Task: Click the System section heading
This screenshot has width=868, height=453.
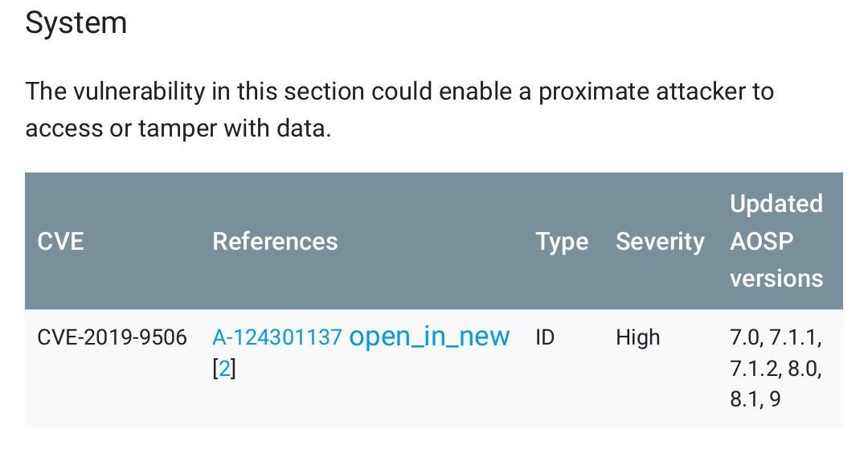Action: (76, 24)
